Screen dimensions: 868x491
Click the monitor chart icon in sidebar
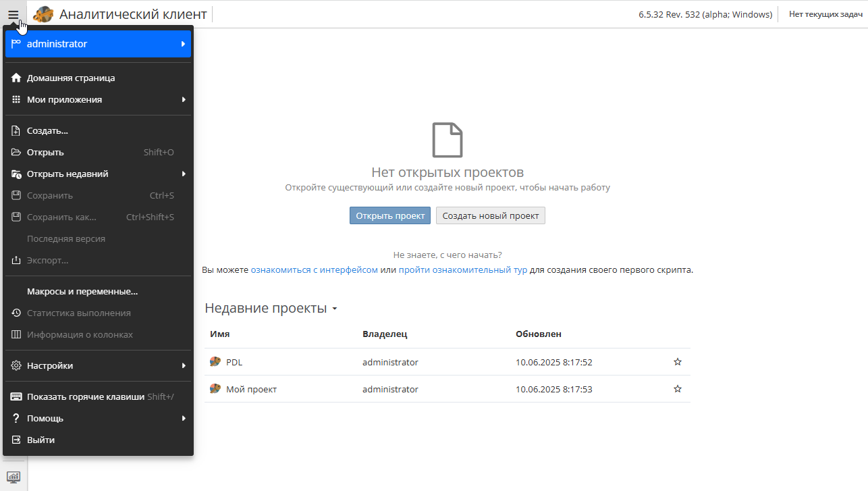click(x=13, y=477)
